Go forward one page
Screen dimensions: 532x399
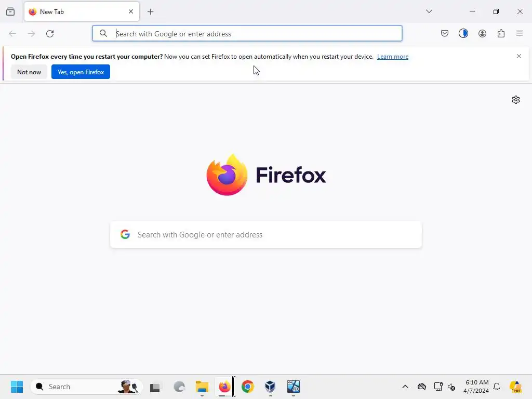31,34
